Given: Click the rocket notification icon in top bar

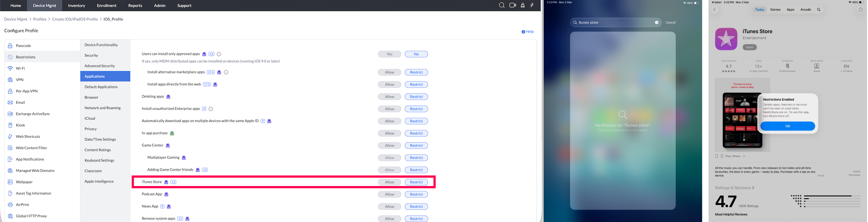Looking at the screenshot, I should point(523,5).
